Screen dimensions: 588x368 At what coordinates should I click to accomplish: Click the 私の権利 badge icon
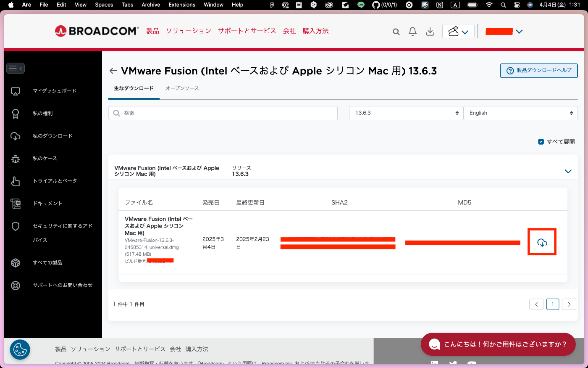coord(16,114)
